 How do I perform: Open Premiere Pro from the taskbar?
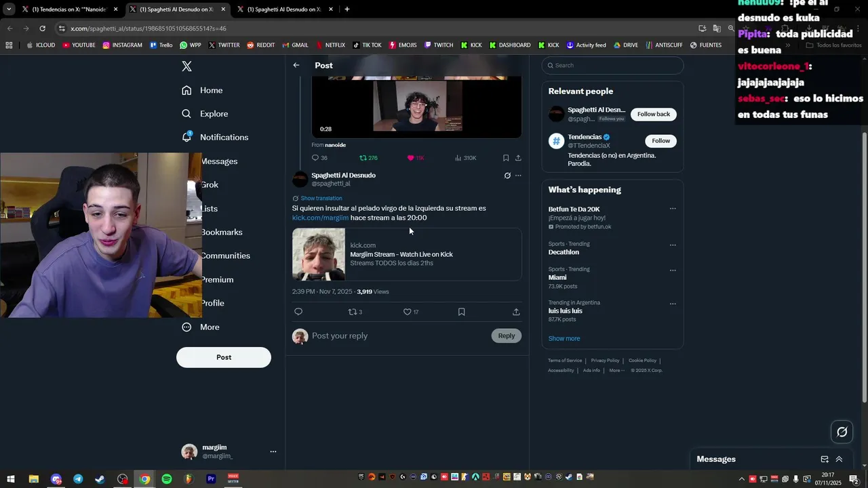point(211,479)
